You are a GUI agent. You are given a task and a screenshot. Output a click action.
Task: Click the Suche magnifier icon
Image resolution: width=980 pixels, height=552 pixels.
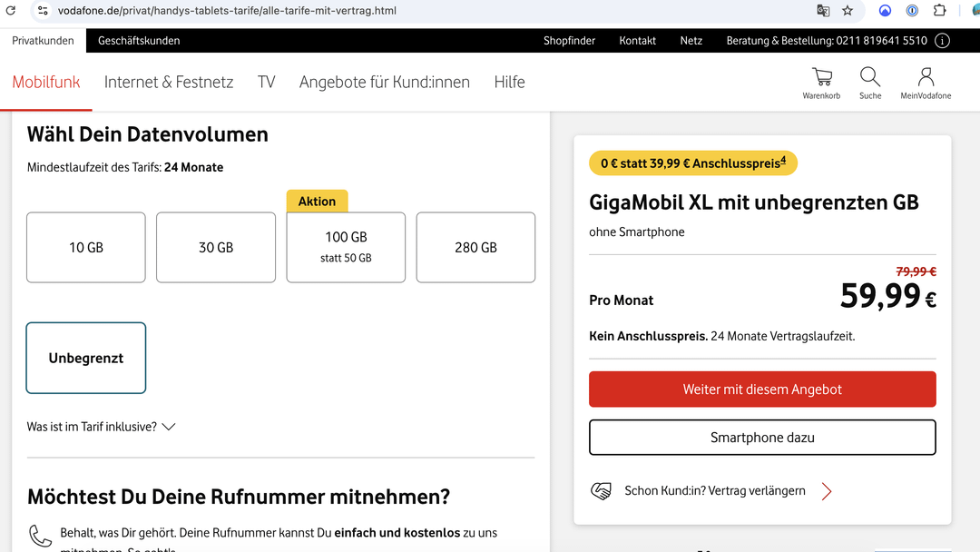(870, 82)
